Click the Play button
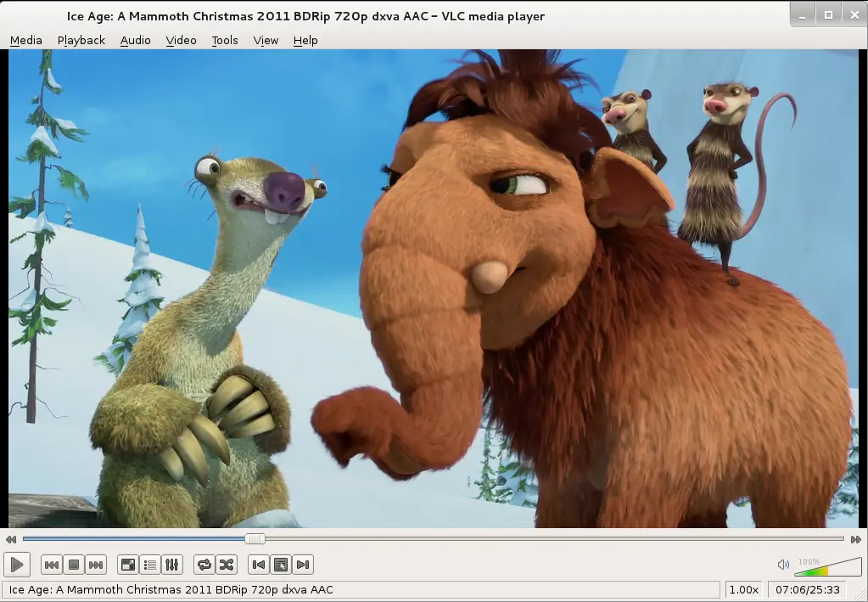 [17, 565]
